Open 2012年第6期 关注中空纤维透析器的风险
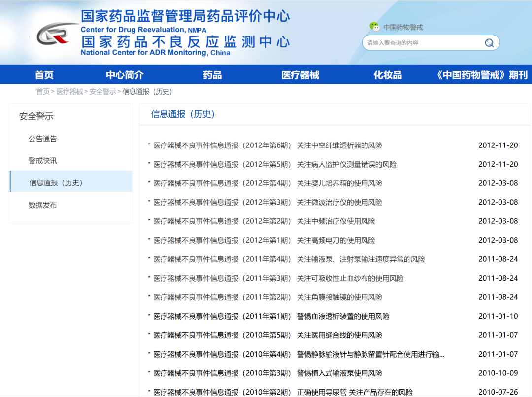Image resolution: width=532 pixels, height=397 pixels. 267,145
